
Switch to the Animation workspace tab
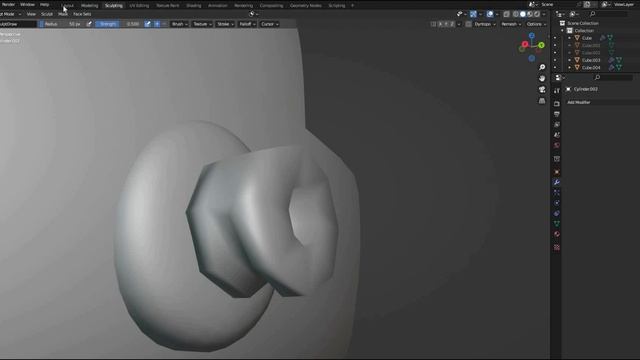tap(218, 6)
